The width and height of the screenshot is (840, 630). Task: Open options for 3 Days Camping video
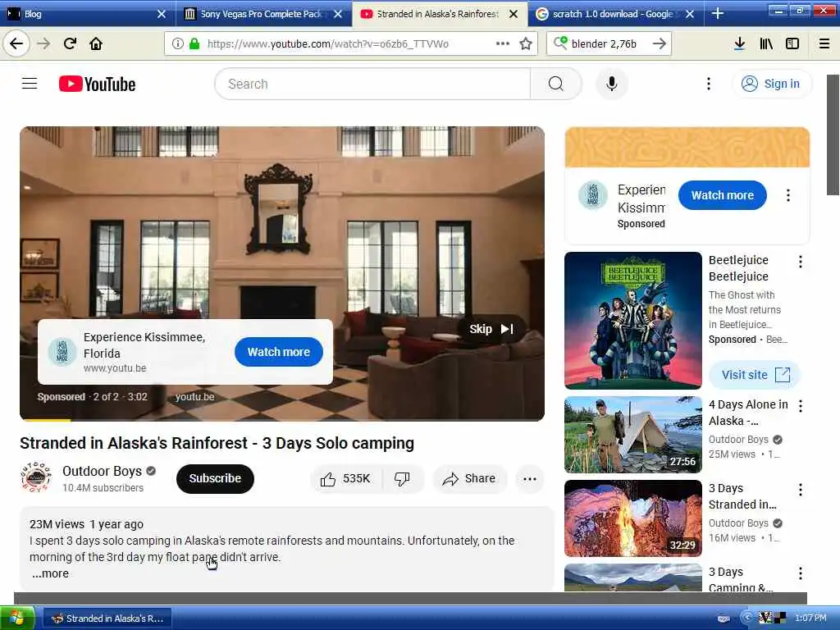pyautogui.click(x=801, y=573)
